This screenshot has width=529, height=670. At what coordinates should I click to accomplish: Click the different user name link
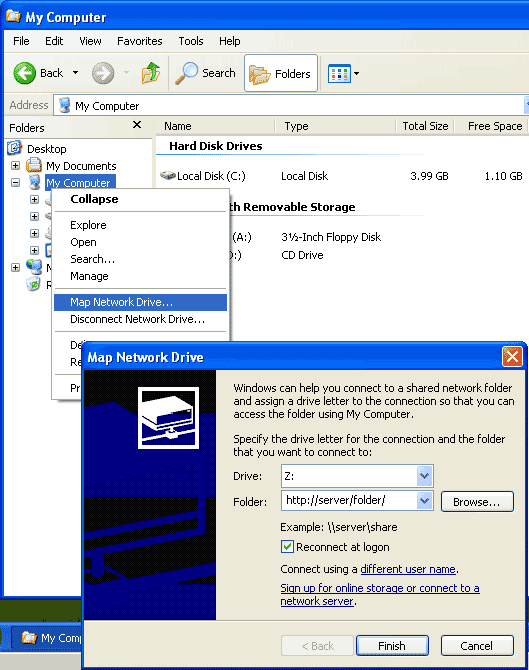click(x=408, y=569)
